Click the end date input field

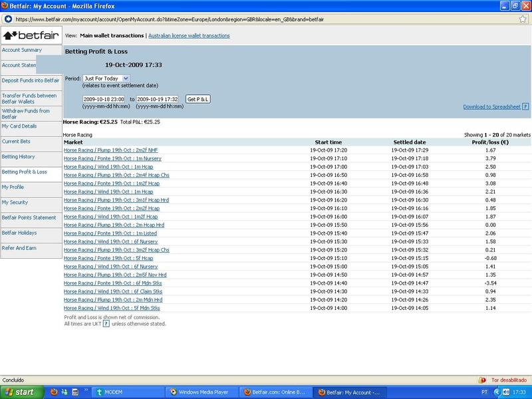pos(158,99)
